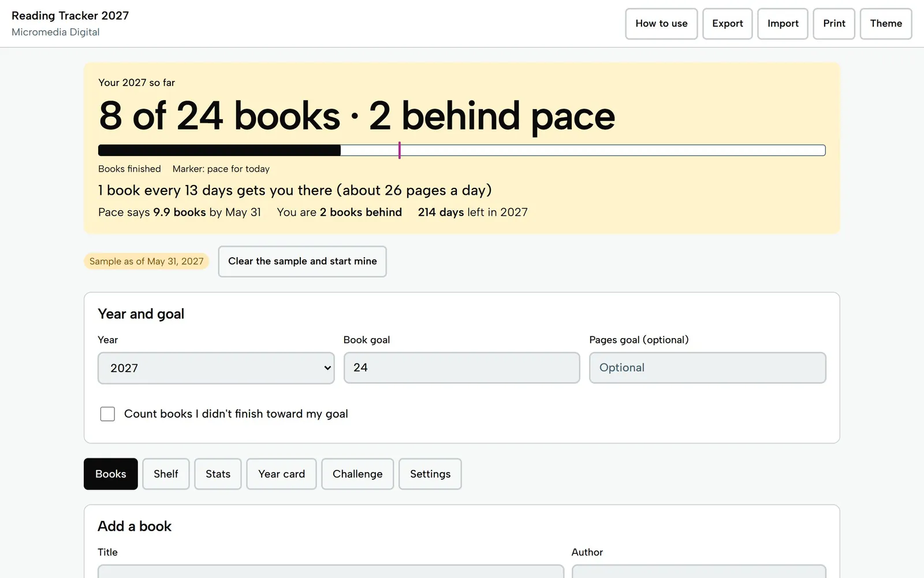Click the 'Marker: pace for today' legend
924x578 pixels.
pos(221,169)
